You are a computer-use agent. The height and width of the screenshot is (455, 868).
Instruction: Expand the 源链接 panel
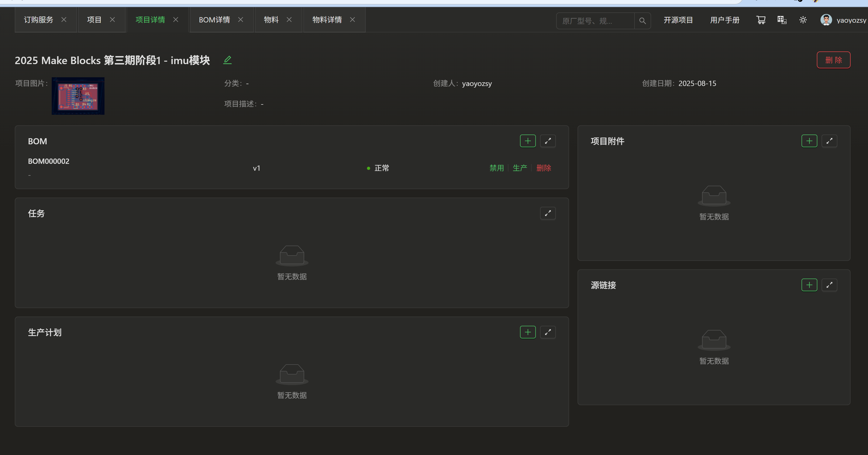point(829,285)
